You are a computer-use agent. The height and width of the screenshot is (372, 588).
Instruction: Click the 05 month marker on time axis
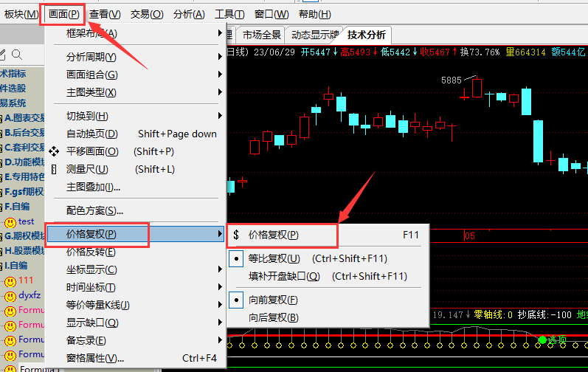[x=470, y=236]
